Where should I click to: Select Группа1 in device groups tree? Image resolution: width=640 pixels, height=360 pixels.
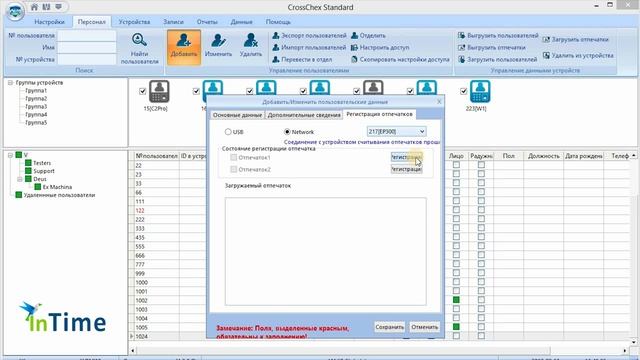point(36,91)
